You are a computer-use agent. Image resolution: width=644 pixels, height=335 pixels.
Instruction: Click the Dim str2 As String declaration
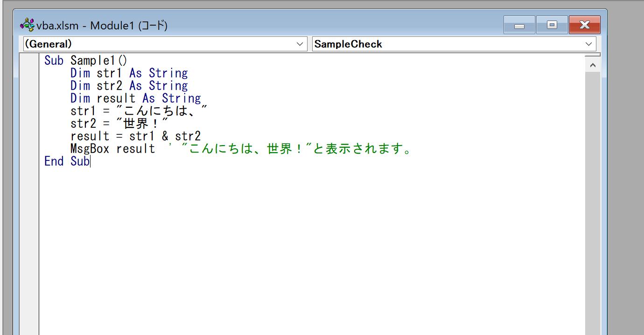(128, 85)
